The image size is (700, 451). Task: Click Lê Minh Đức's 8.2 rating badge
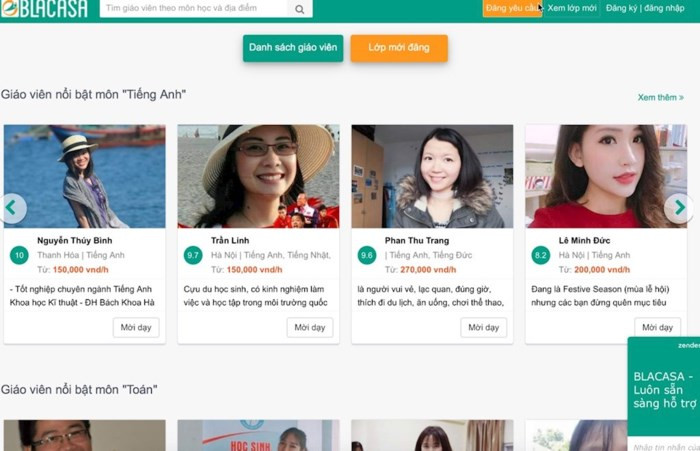(x=541, y=255)
